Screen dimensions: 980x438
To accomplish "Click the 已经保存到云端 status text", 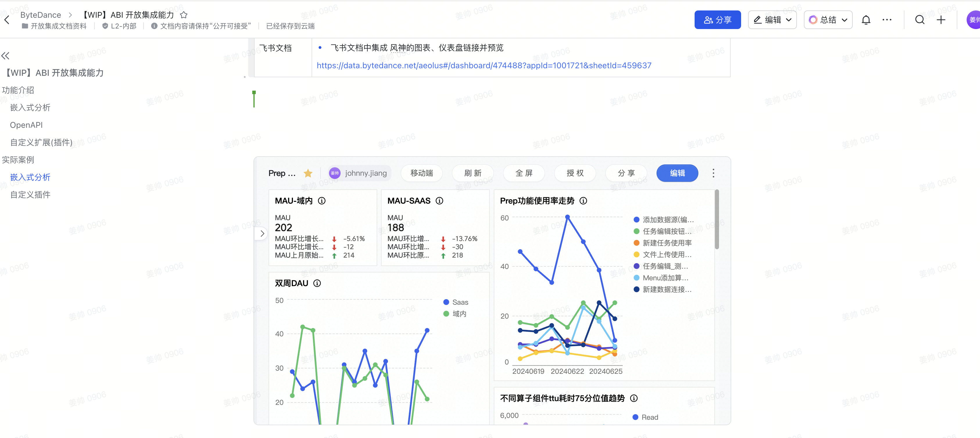I will coord(290,26).
